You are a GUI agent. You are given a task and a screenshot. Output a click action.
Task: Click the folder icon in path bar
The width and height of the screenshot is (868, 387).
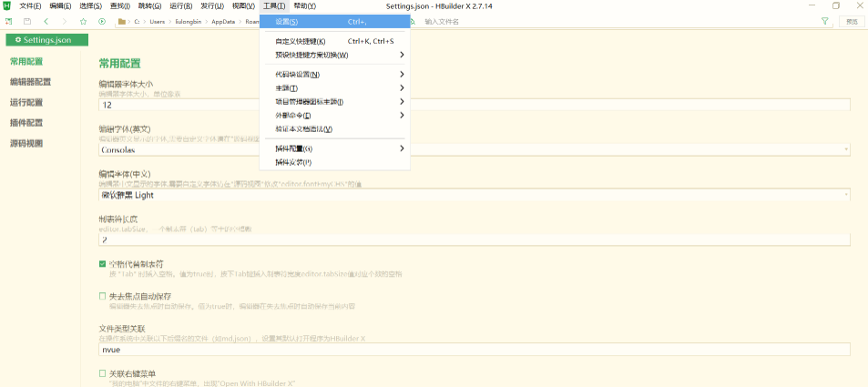tap(122, 22)
